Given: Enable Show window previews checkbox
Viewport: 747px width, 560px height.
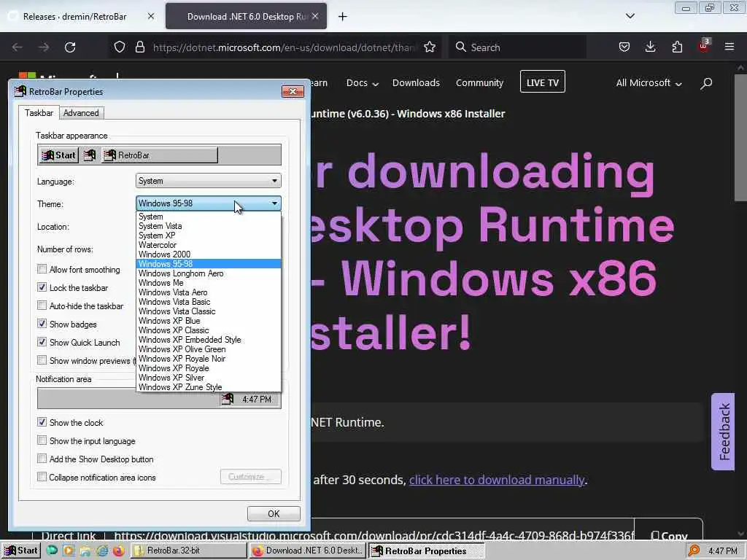Looking at the screenshot, I should coord(42,360).
